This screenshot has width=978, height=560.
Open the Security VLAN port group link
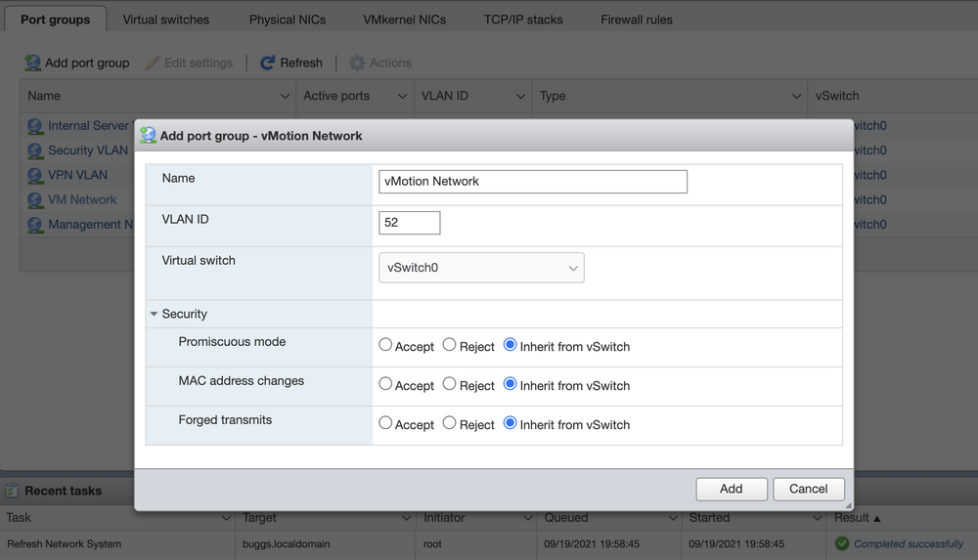88,151
